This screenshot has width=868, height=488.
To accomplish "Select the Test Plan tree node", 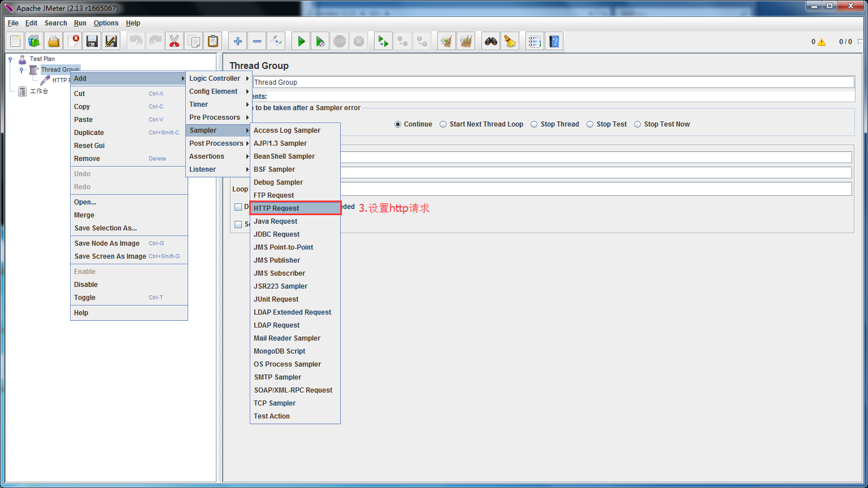I will (42, 59).
